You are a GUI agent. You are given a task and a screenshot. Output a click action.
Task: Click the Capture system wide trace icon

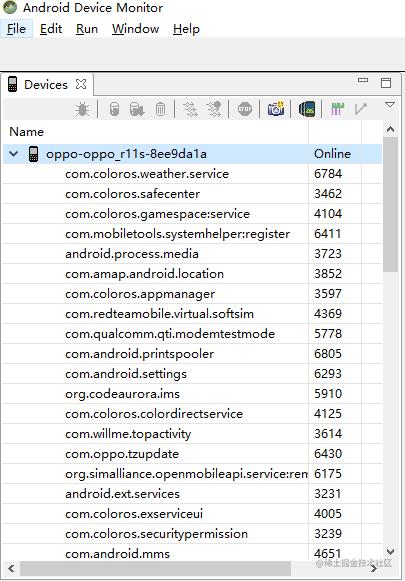[337, 109]
